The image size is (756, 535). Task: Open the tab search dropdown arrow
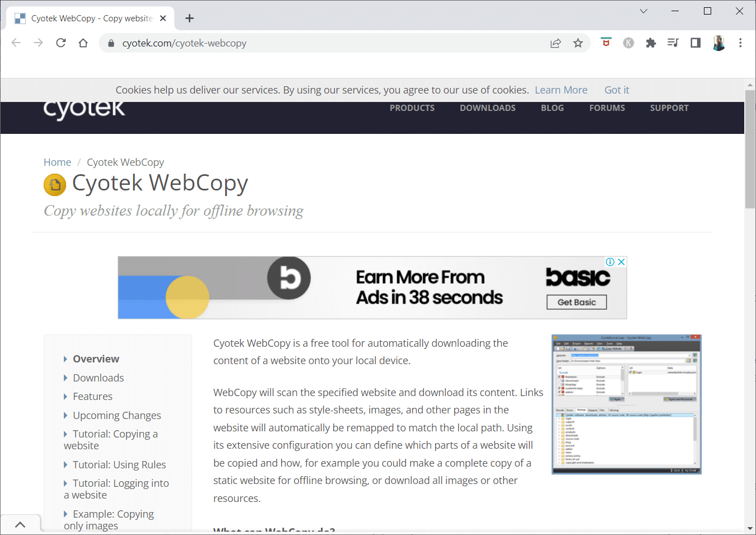[x=643, y=11]
